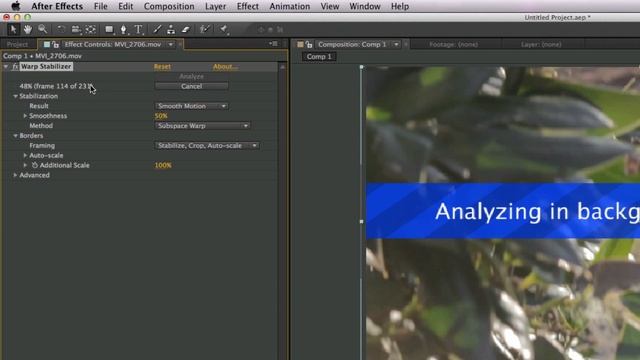Select the Pan Behind anchor tool
Viewport: 640px width, 360px height.
click(x=91, y=29)
